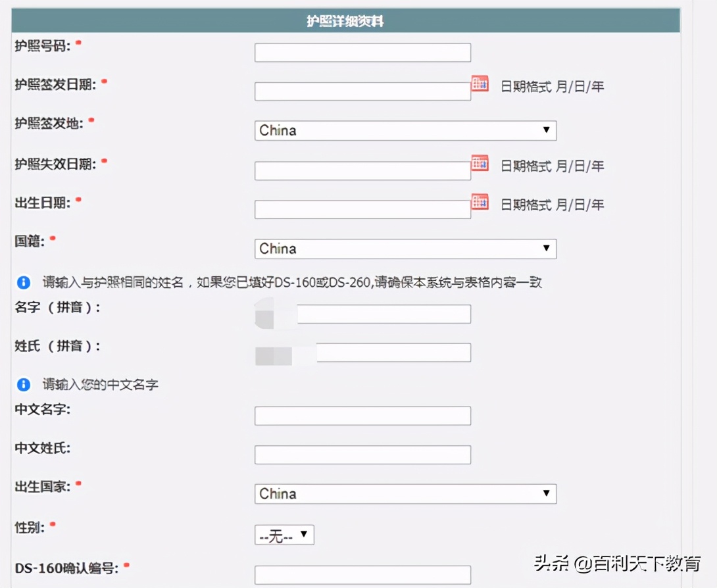
Task: Click inside the 中文名字 input field
Action: [362, 416]
